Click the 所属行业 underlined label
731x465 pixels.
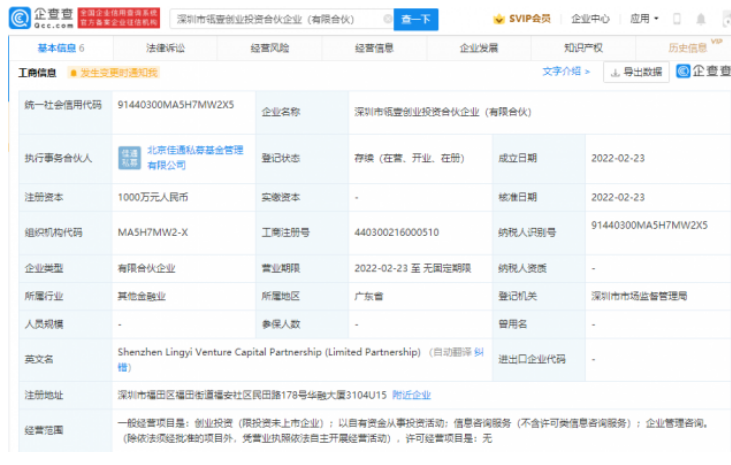pos(44,296)
